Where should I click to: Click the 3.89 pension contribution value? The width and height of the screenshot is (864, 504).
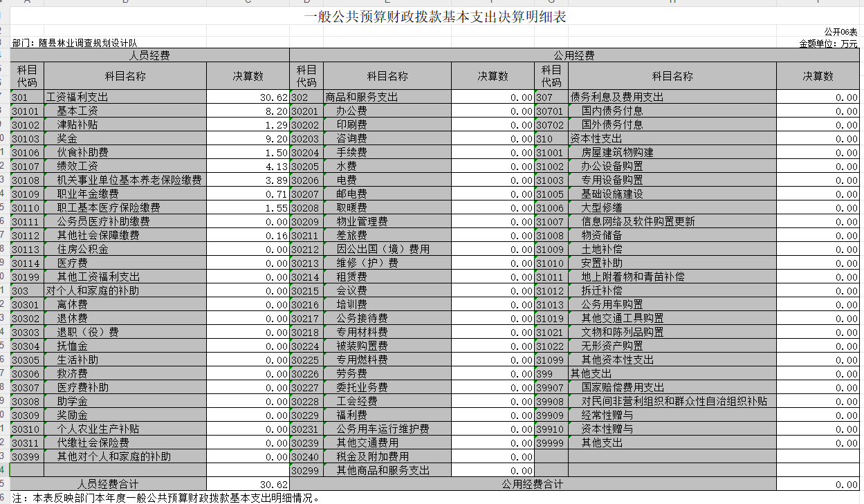coord(248,180)
